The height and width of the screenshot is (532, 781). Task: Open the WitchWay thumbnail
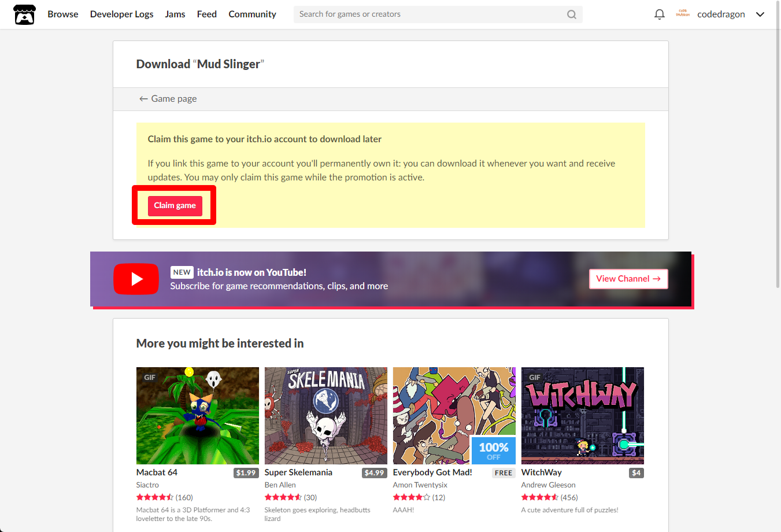tap(583, 416)
